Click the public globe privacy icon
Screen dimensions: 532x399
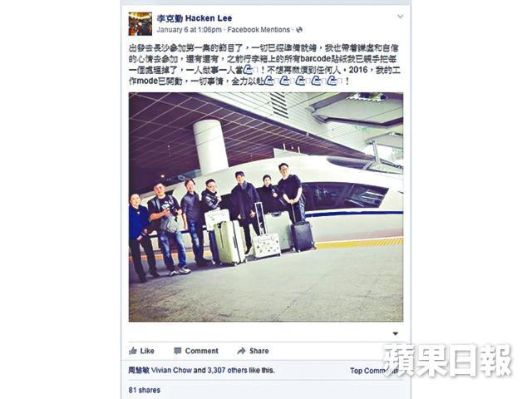pyautogui.click(x=299, y=30)
